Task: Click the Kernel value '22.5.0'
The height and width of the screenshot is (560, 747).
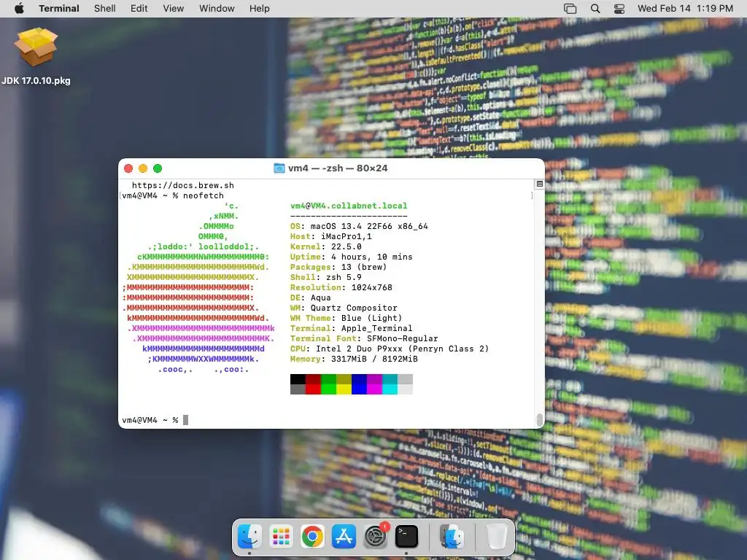Action: coord(347,246)
